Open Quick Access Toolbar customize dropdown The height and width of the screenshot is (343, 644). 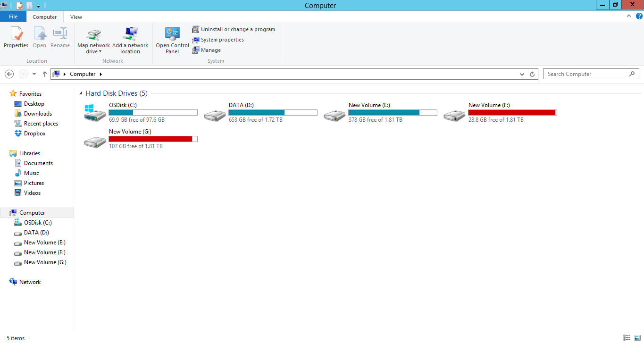pyautogui.click(x=38, y=6)
